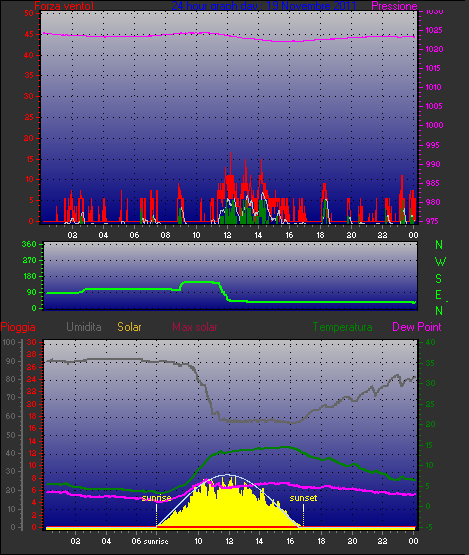Select the "19 Novembre 2011" graph date heading
Image resolution: width=469 pixels, height=555 pixels.
[311, 6]
